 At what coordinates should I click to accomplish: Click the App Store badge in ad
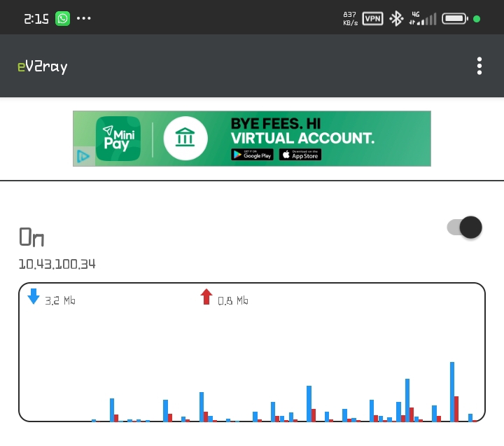point(300,155)
